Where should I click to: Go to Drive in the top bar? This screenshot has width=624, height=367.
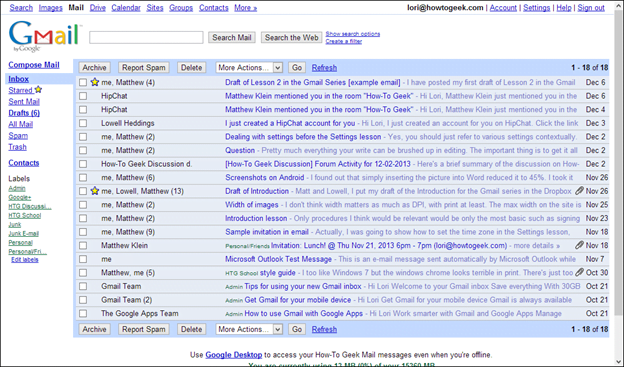98,8
